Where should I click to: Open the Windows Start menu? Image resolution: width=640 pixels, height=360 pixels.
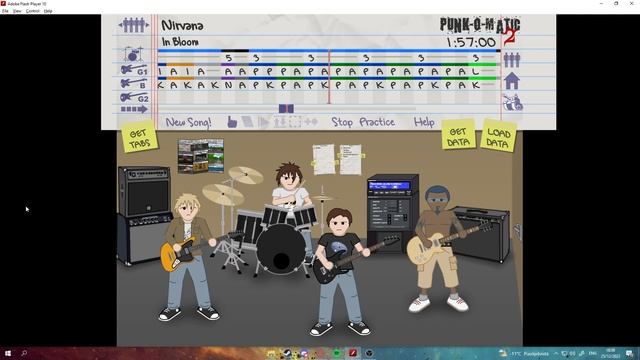[8, 353]
